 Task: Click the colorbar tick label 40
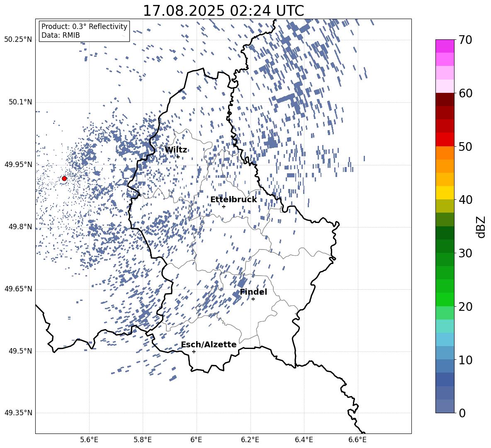pyautogui.click(x=465, y=200)
